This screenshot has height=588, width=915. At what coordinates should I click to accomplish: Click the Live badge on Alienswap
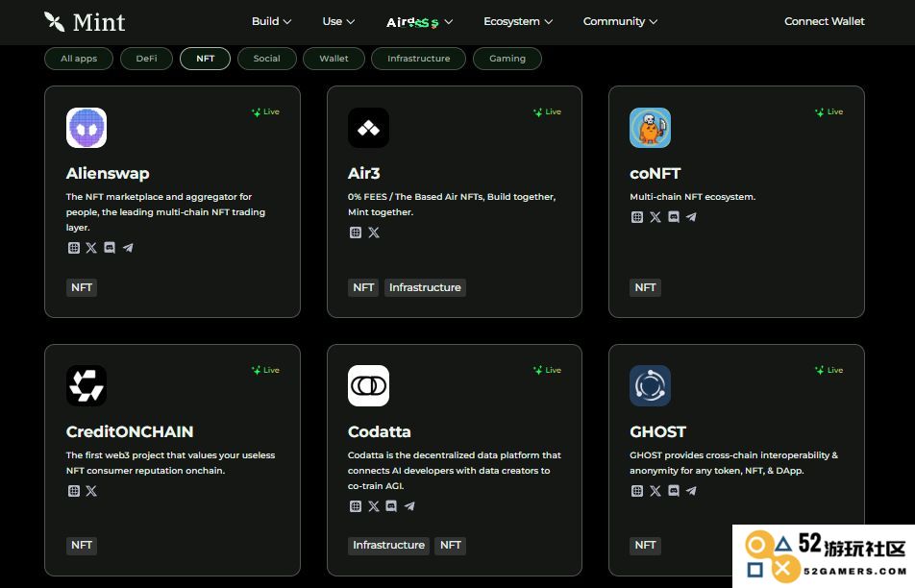[x=265, y=112]
